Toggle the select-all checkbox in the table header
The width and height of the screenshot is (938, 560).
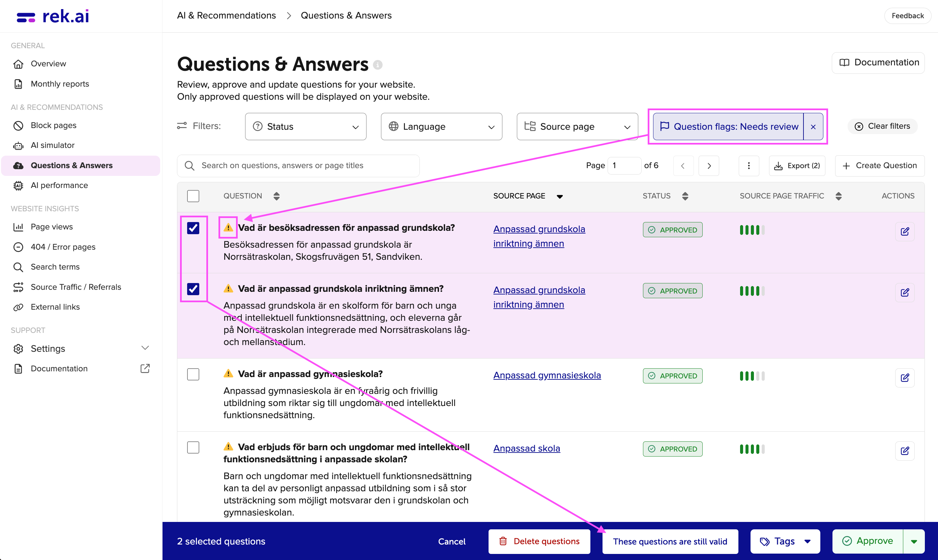coord(193,196)
